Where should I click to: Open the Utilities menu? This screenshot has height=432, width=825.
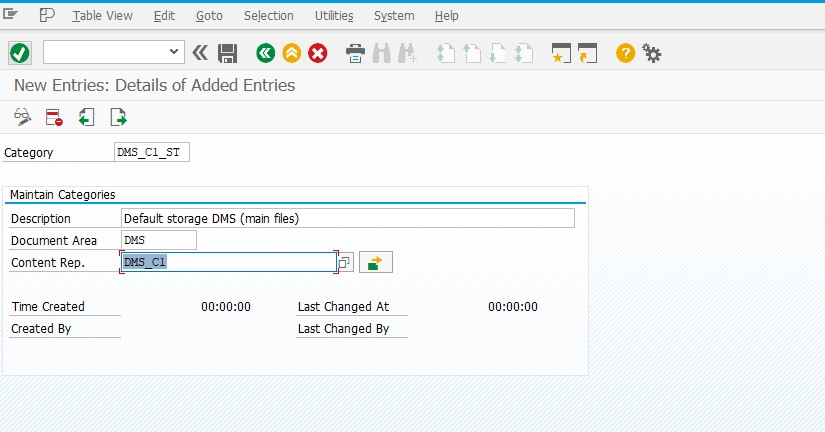(334, 16)
